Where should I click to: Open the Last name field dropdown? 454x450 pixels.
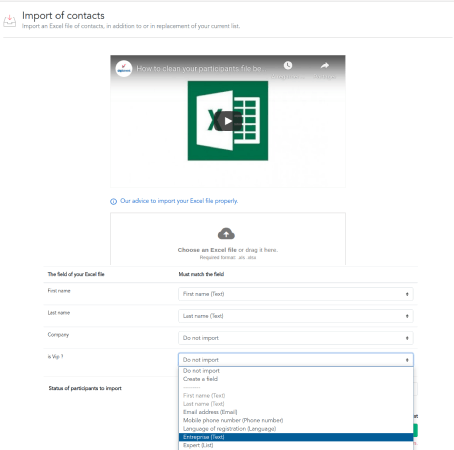(x=296, y=316)
